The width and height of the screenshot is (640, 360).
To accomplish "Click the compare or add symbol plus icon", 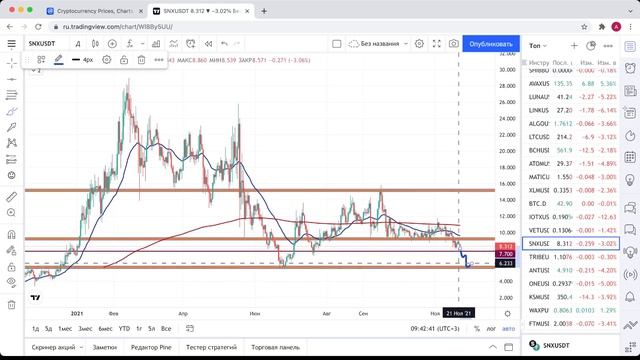I will click(112, 44).
